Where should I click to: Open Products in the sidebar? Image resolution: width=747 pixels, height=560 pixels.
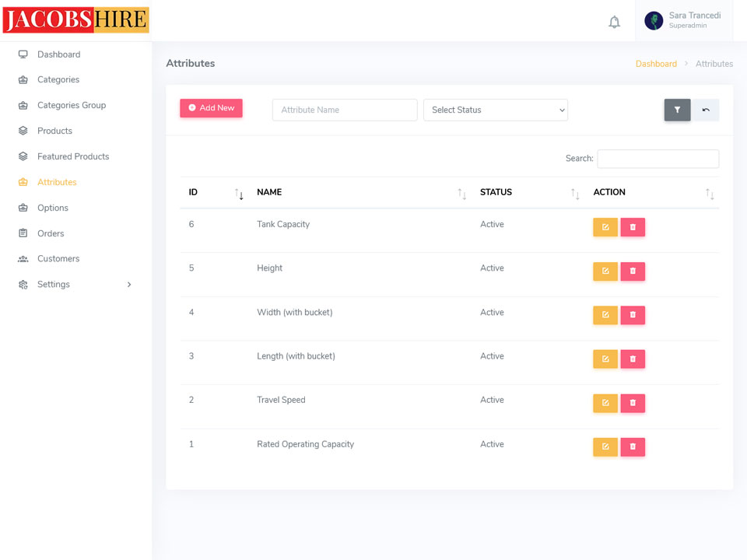pyautogui.click(x=54, y=131)
